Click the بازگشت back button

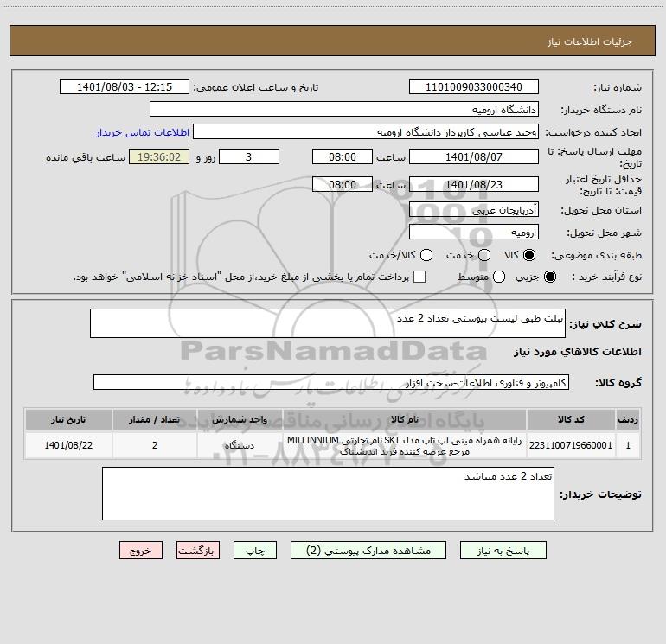tap(198, 550)
